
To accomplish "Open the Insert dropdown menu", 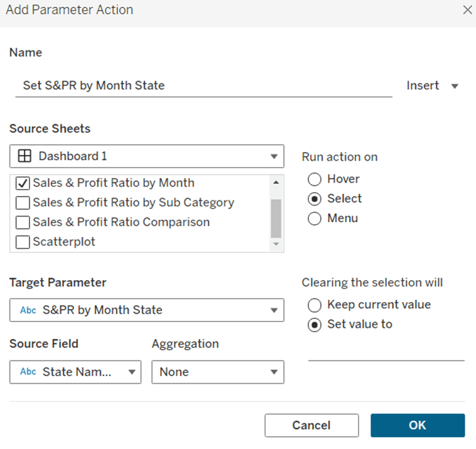I will tap(432, 86).
